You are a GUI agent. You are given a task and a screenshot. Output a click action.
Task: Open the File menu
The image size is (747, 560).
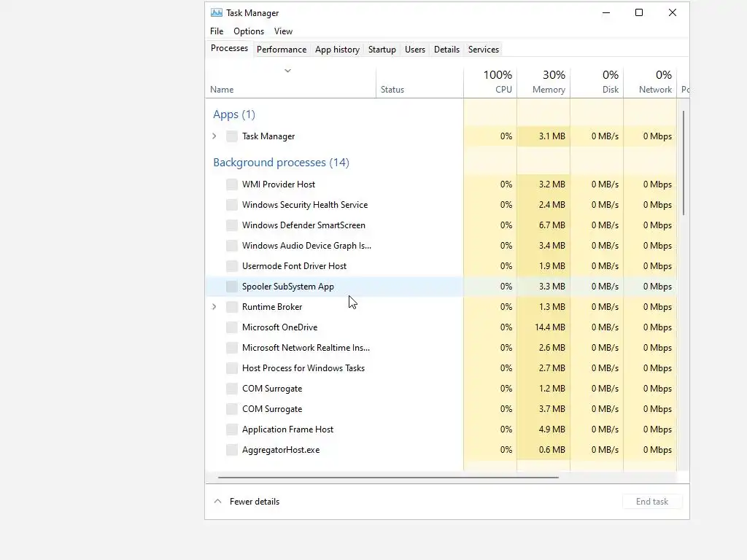216,31
